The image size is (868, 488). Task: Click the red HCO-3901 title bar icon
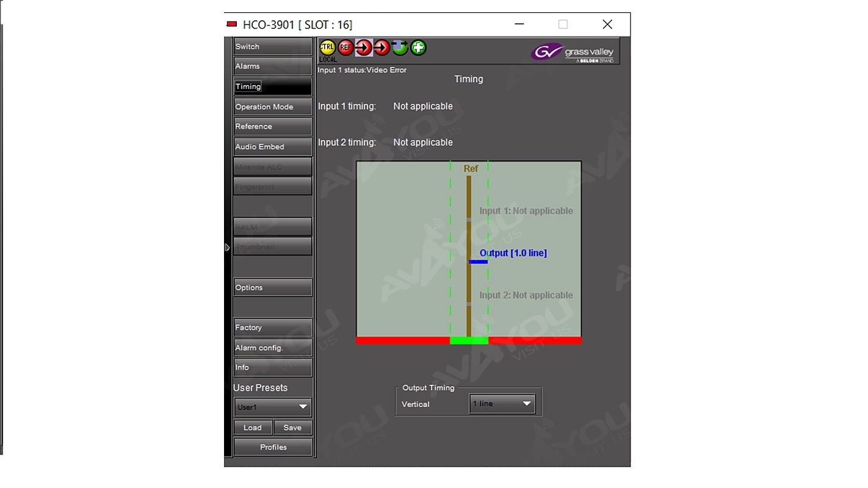tap(232, 24)
